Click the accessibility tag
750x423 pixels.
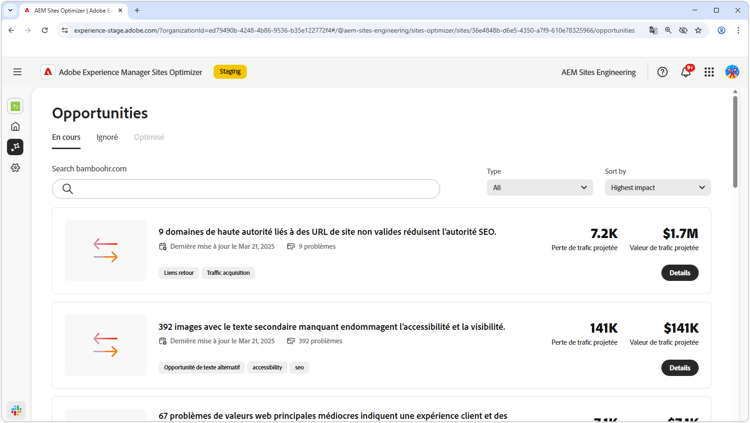267,367
